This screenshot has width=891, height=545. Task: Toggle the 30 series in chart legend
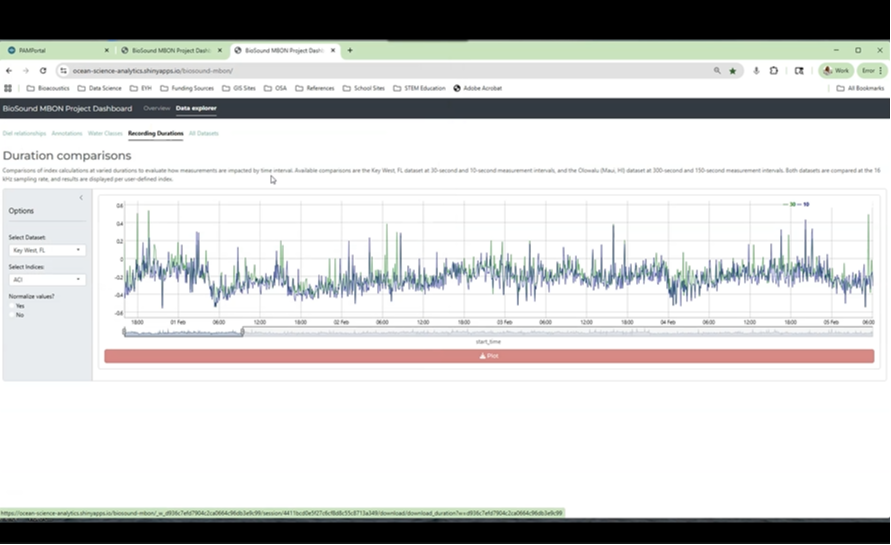(x=790, y=204)
